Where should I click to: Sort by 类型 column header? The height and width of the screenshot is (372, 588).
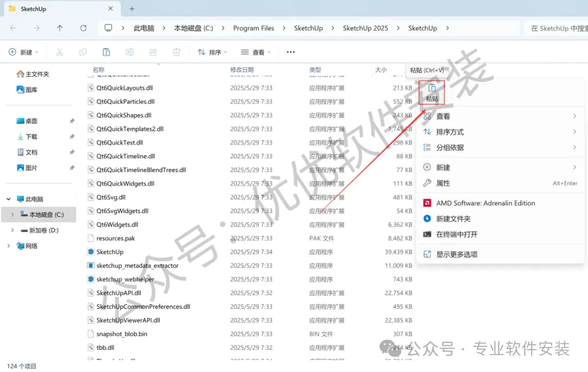[x=315, y=70]
